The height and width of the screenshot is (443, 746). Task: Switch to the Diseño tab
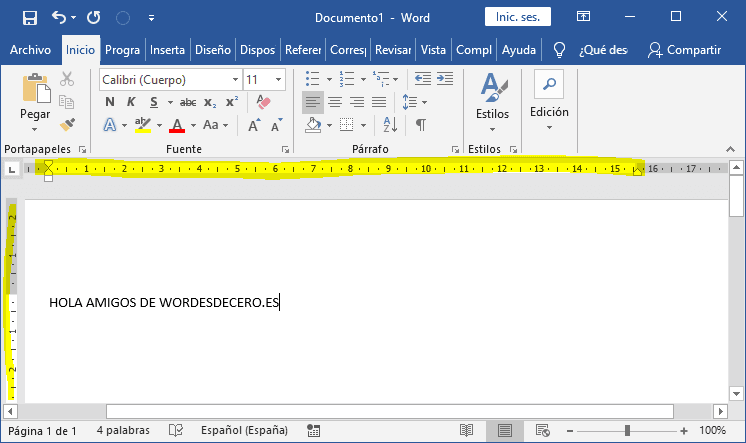coord(213,49)
